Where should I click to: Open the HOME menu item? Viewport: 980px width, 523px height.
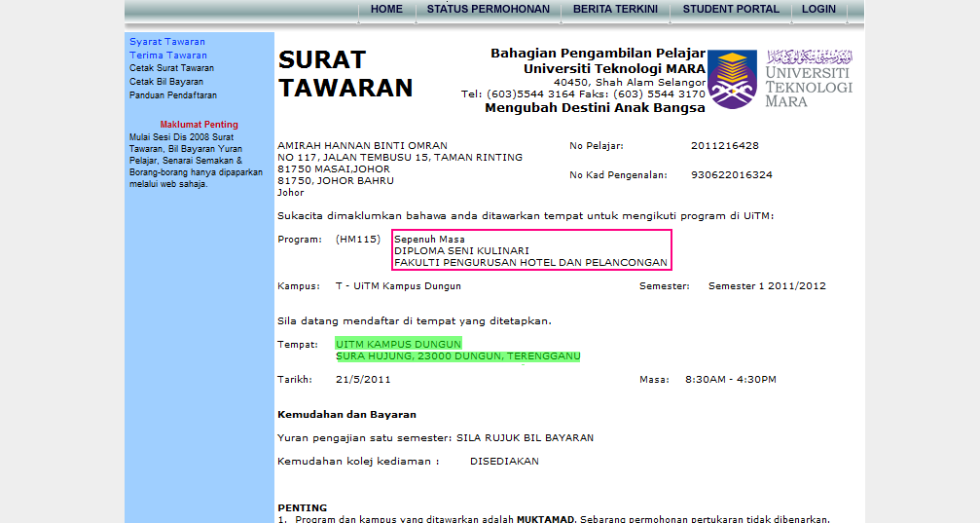tap(386, 10)
